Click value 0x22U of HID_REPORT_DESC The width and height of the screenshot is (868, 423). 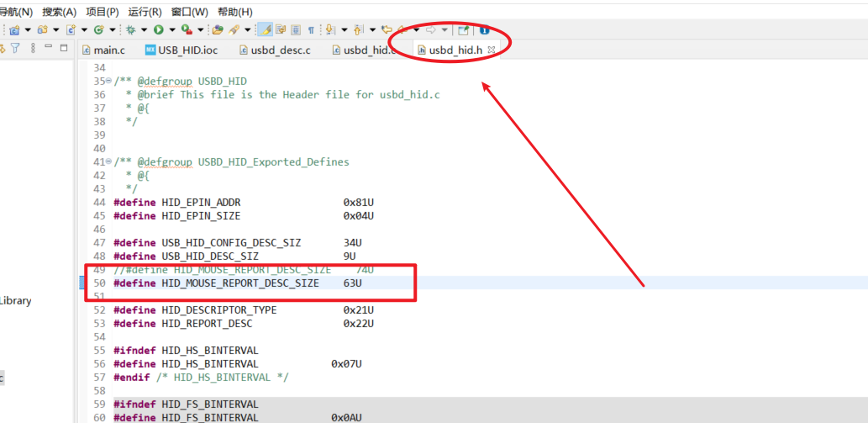point(359,324)
